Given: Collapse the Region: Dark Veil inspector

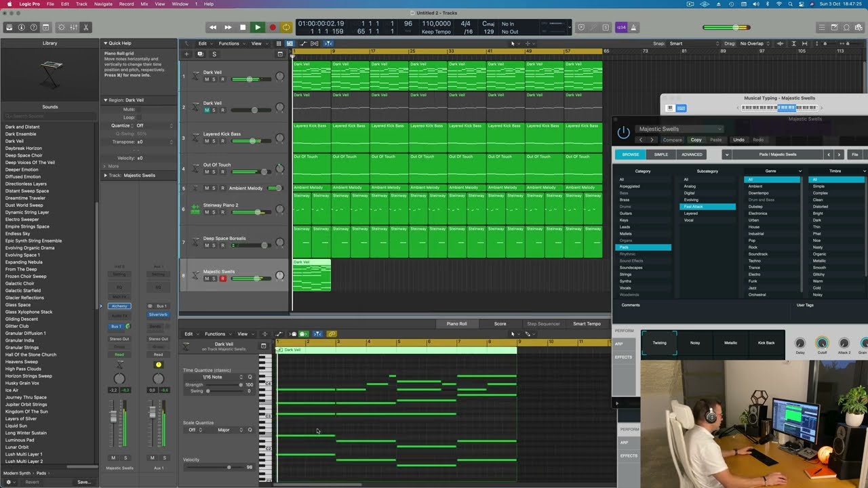Looking at the screenshot, I should pos(106,100).
